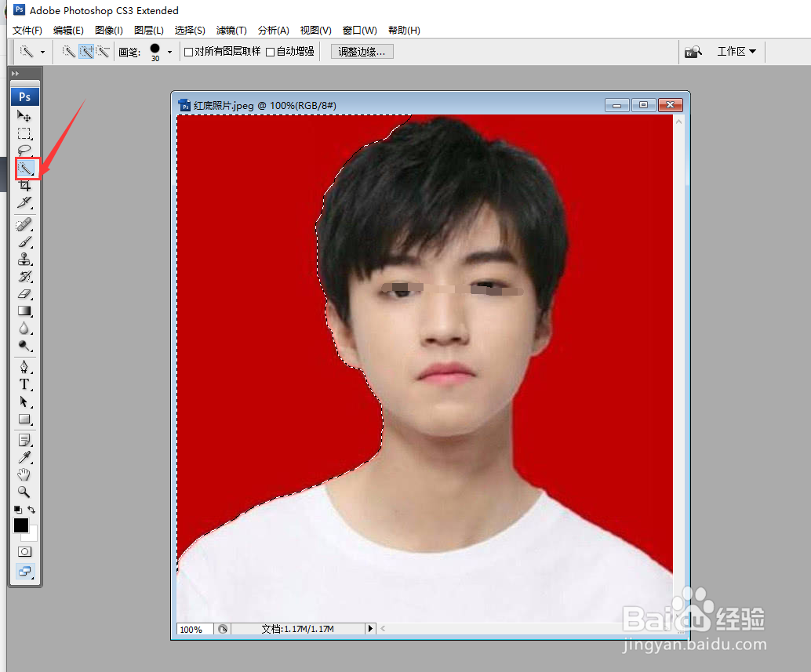
Task: Open the tool preset picker arrow
Action: pyautogui.click(x=45, y=51)
